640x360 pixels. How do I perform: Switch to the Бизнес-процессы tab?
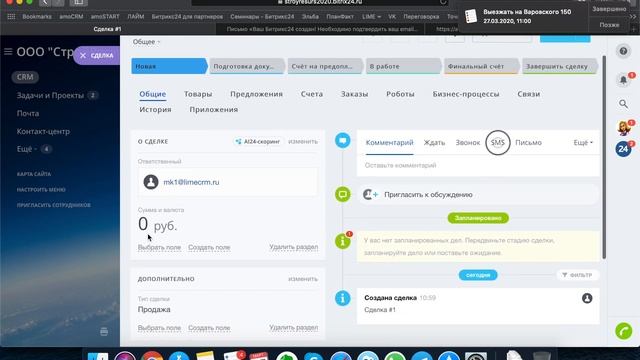click(x=466, y=94)
